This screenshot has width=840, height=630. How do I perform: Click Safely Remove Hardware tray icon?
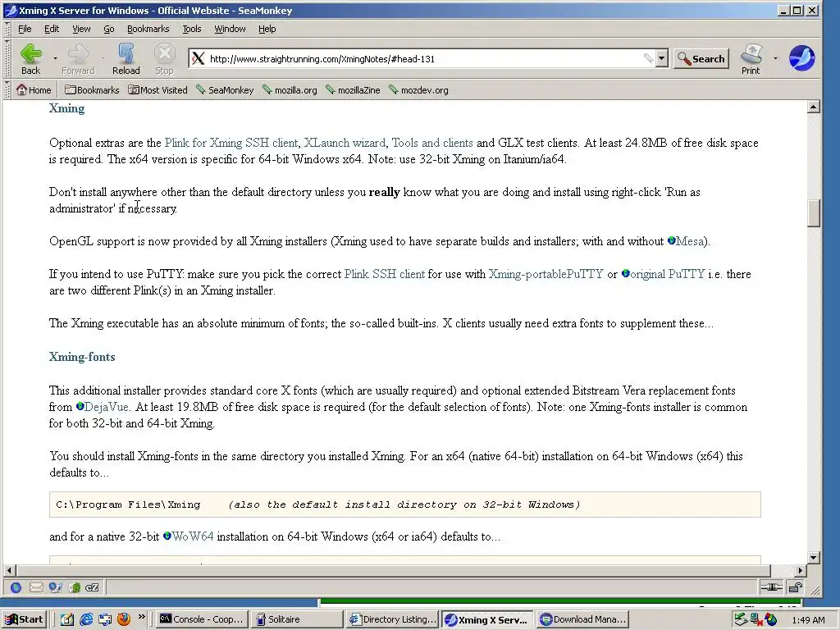pyautogui.click(x=741, y=620)
